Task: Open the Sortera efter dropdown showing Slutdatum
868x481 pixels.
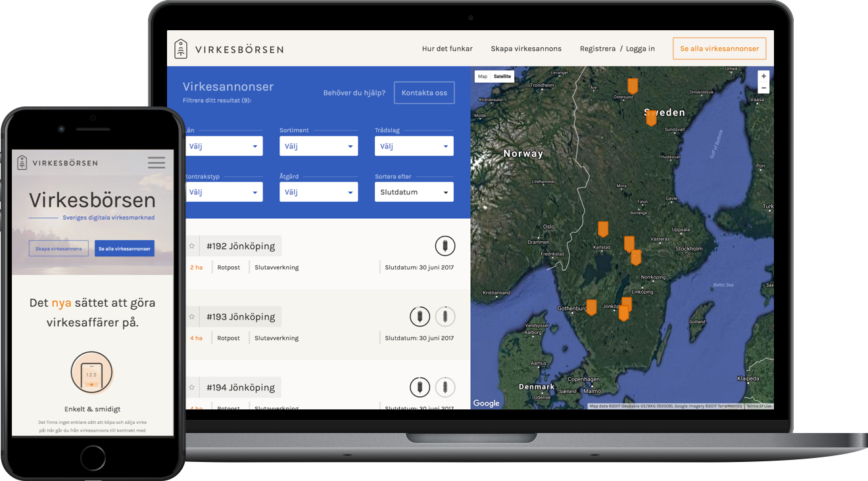Action: click(414, 193)
